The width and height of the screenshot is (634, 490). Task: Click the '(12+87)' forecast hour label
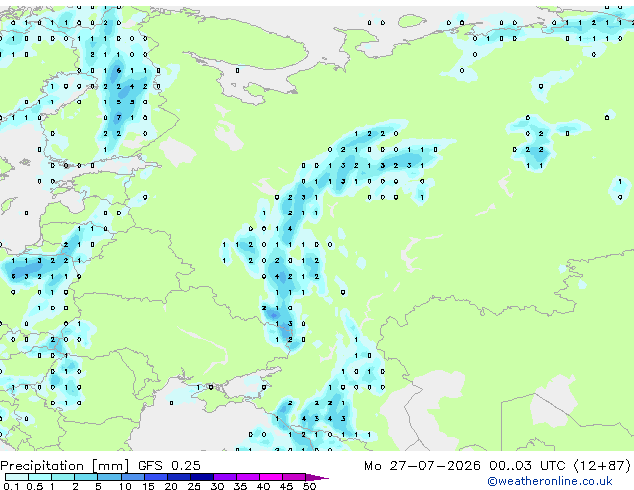click(602, 466)
